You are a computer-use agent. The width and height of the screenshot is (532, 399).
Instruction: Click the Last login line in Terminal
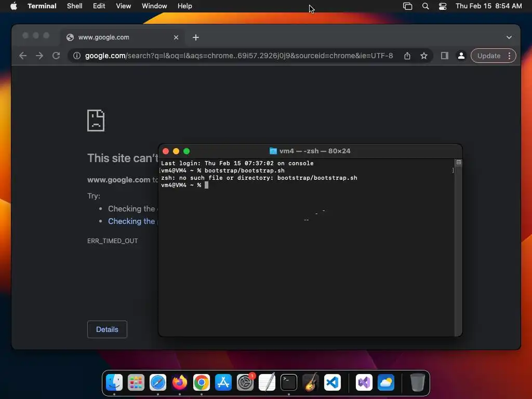237,163
